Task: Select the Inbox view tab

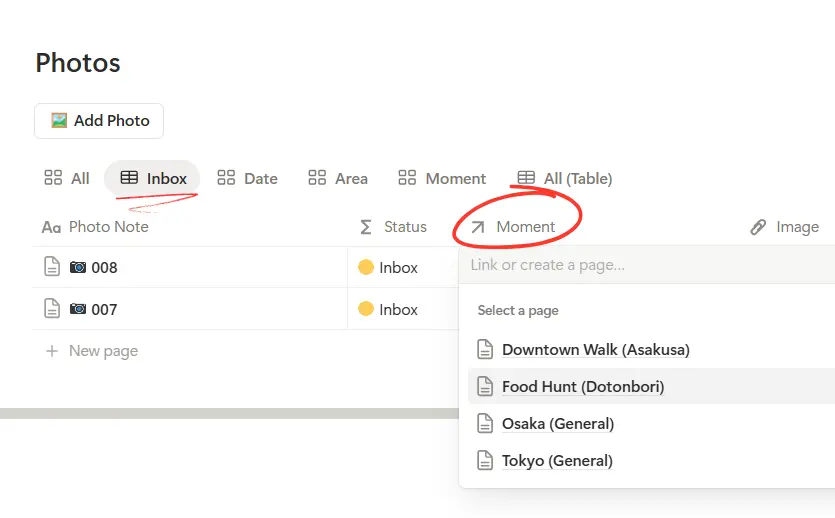Action: [153, 178]
